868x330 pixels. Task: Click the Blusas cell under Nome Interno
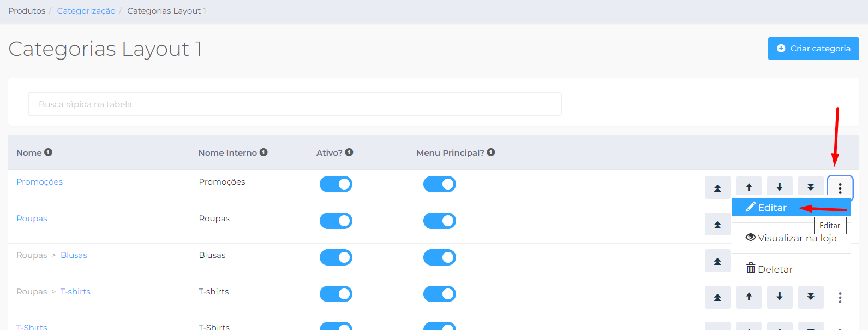point(212,255)
